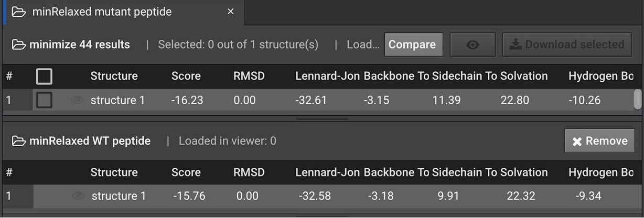Click the Load… truncated option
The width and height of the screenshot is (644, 218).
363,45
